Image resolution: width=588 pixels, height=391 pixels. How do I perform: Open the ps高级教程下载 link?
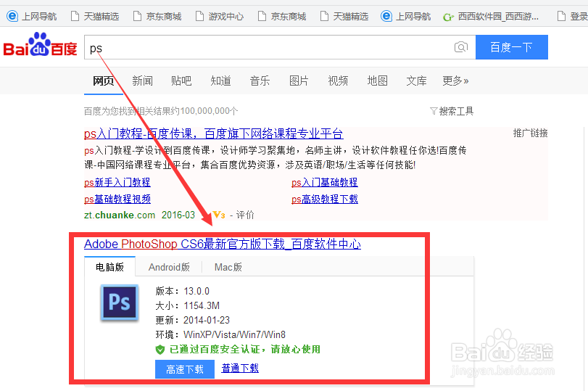click(x=325, y=199)
